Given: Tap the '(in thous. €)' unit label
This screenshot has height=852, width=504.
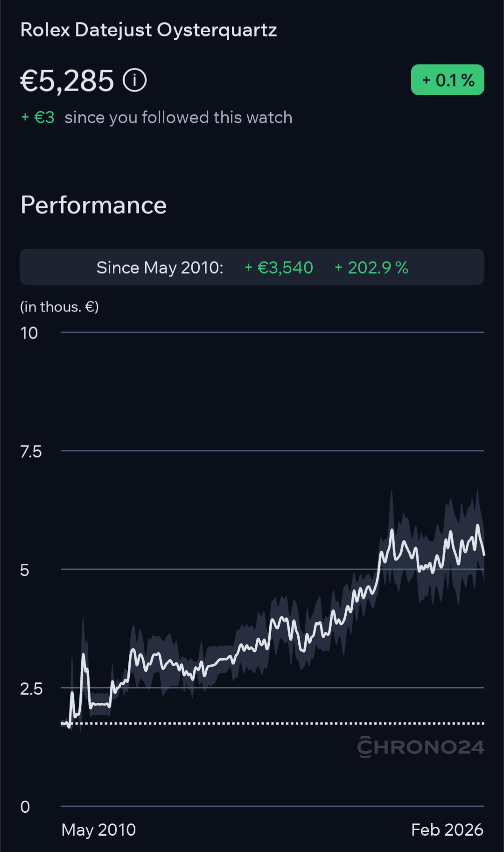Looking at the screenshot, I should click(59, 307).
